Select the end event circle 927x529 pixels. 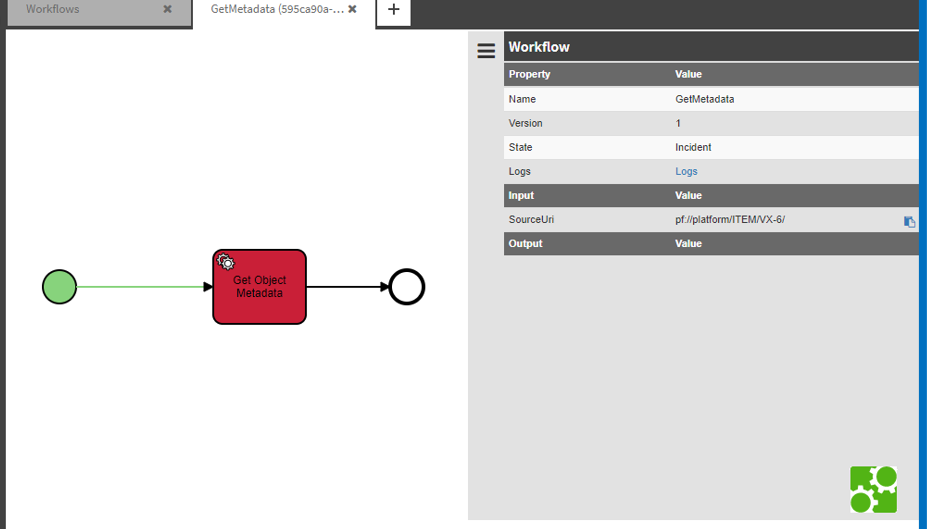[x=407, y=287]
